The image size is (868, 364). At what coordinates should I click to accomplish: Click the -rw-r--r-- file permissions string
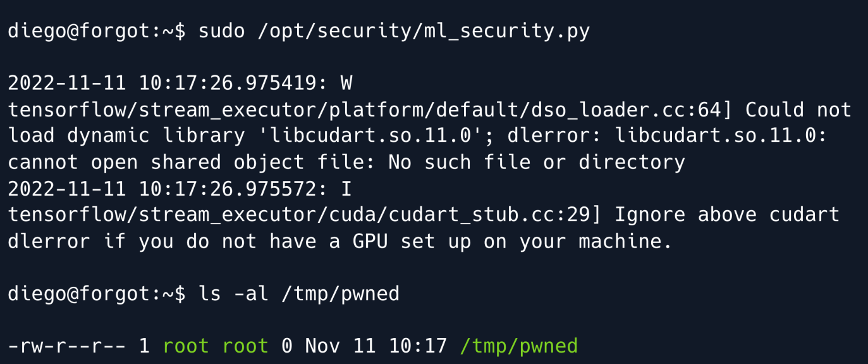[x=66, y=346]
